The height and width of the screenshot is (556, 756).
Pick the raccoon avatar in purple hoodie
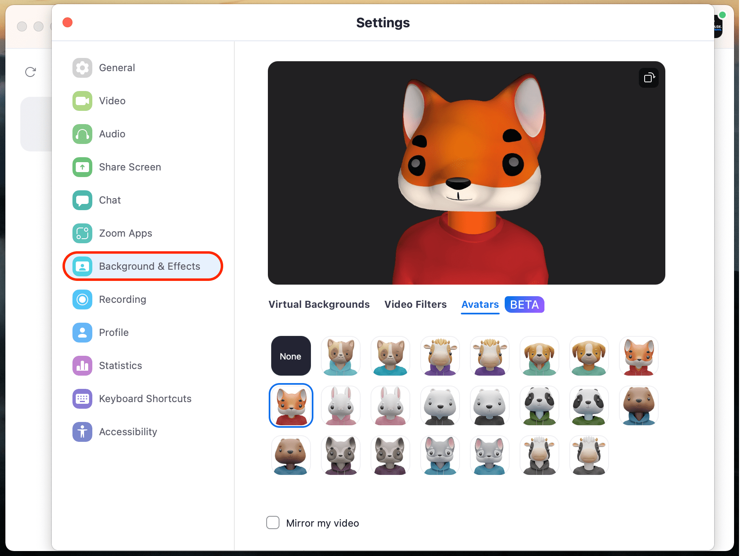pyautogui.click(x=341, y=455)
